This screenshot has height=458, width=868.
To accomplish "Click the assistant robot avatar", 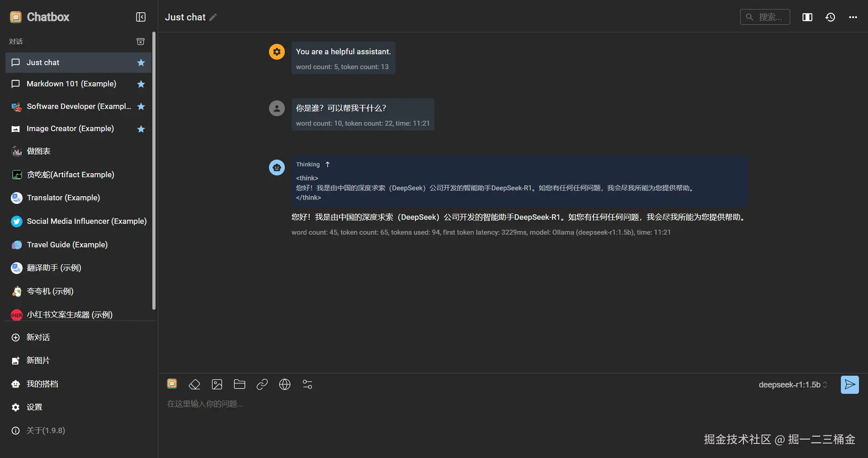I will pyautogui.click(x=277, y=167).
